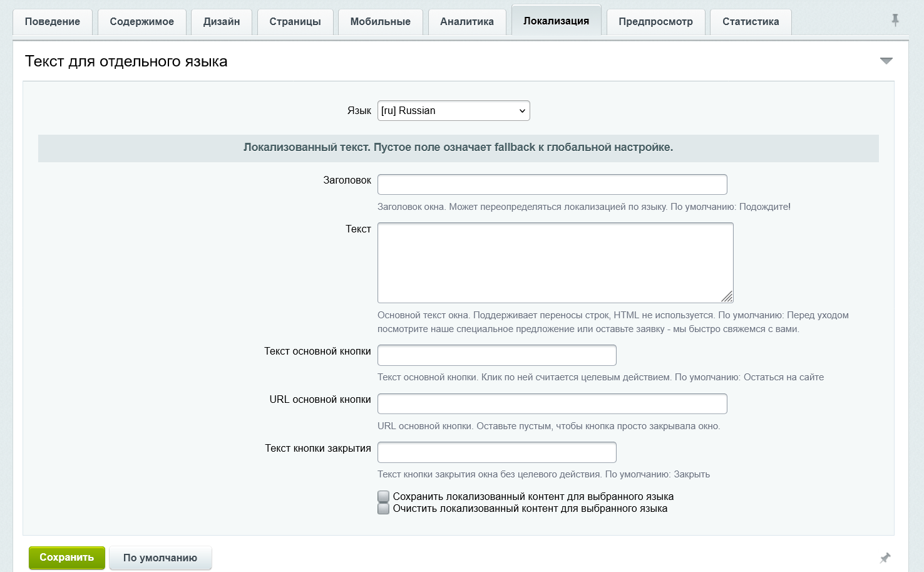Click inside the Текст textarea
Viewport: 924px width, 572px height.
pyautogui.click(x=555, y=263)
